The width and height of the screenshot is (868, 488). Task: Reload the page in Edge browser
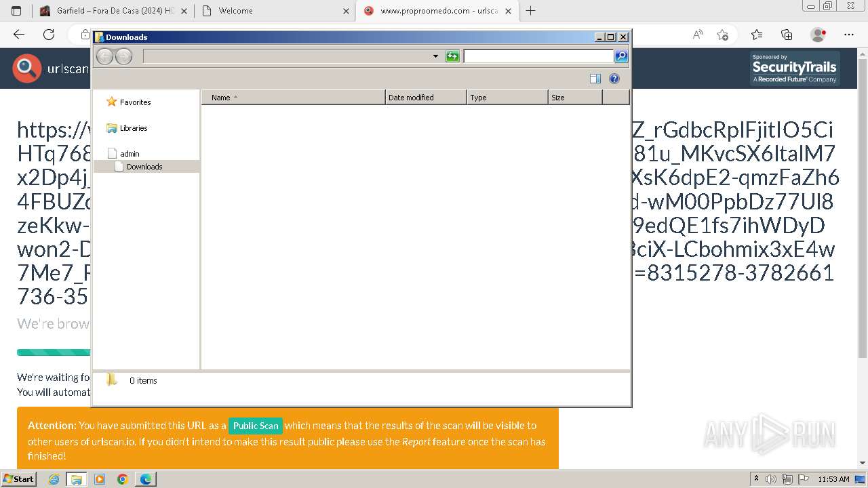coord(49,35)
